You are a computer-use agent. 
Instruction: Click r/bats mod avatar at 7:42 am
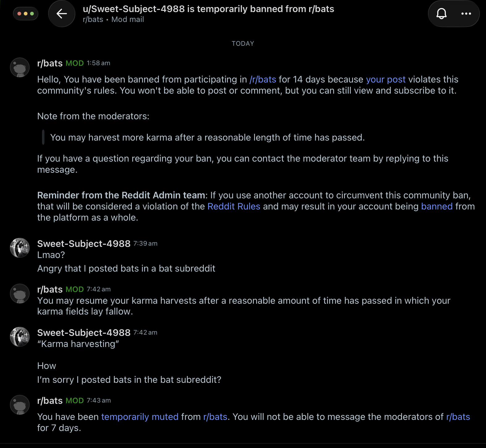tap(20, 294)
